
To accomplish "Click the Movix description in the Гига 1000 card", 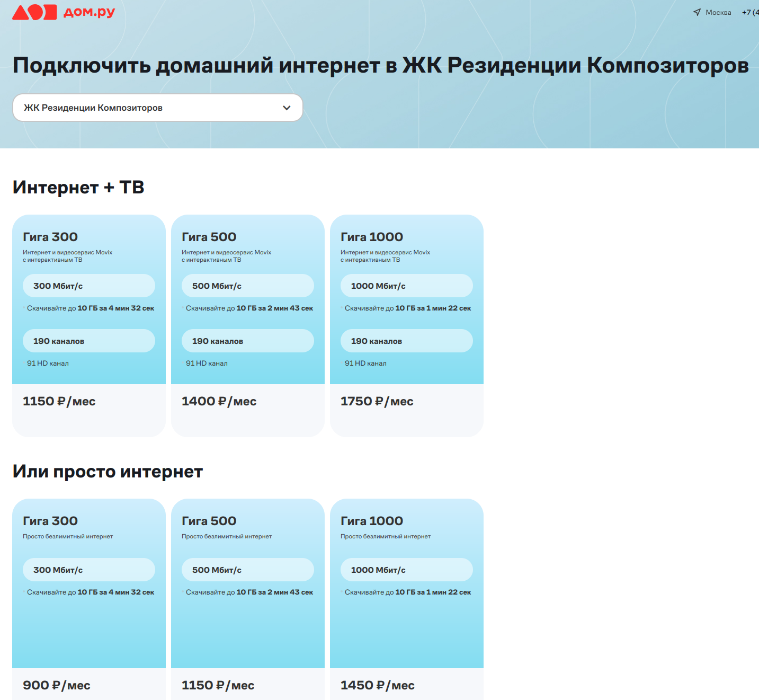I will 385,256.
